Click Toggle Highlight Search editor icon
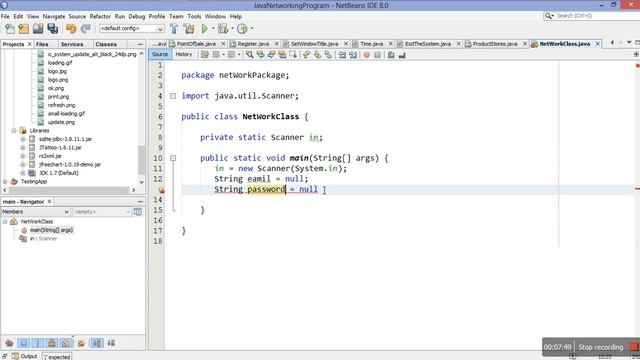Viewport: 640px width, 360px height. tap(282, 55)
